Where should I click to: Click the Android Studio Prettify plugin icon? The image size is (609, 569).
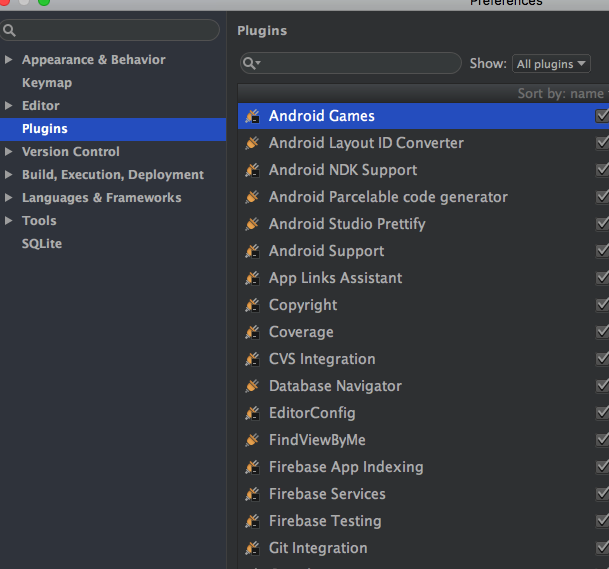pos(252,224)
